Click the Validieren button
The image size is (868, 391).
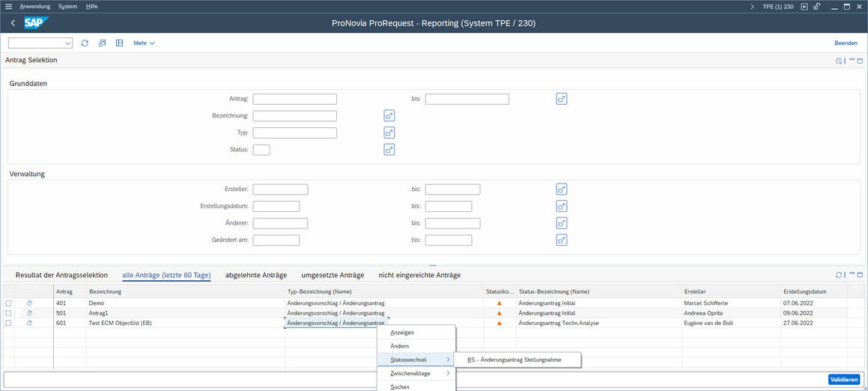(x=844, y=379)
